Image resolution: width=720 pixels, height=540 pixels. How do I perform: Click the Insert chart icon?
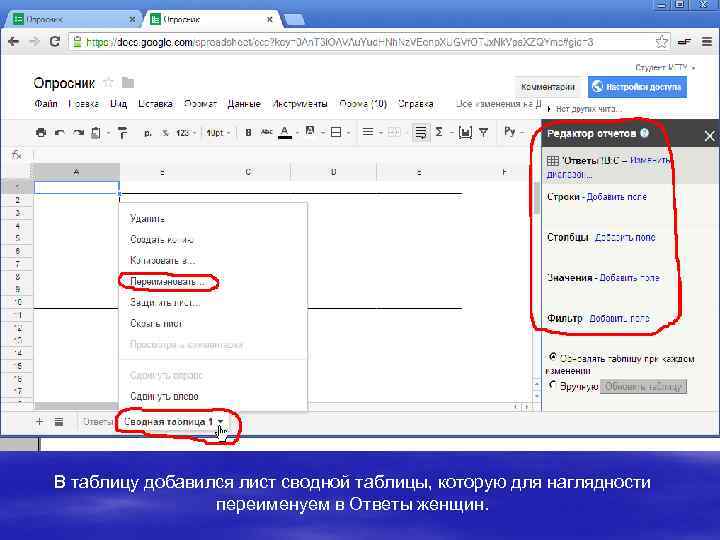click(x=465, y=133)
